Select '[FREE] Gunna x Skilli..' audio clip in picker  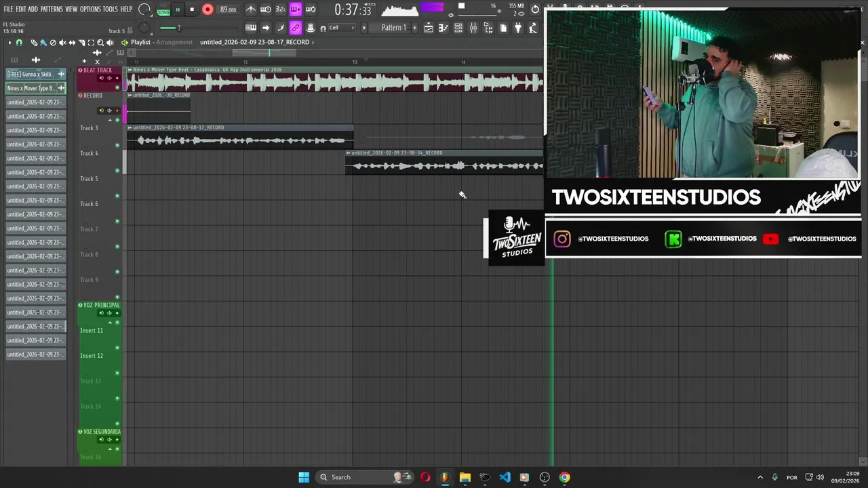point(36,74)
